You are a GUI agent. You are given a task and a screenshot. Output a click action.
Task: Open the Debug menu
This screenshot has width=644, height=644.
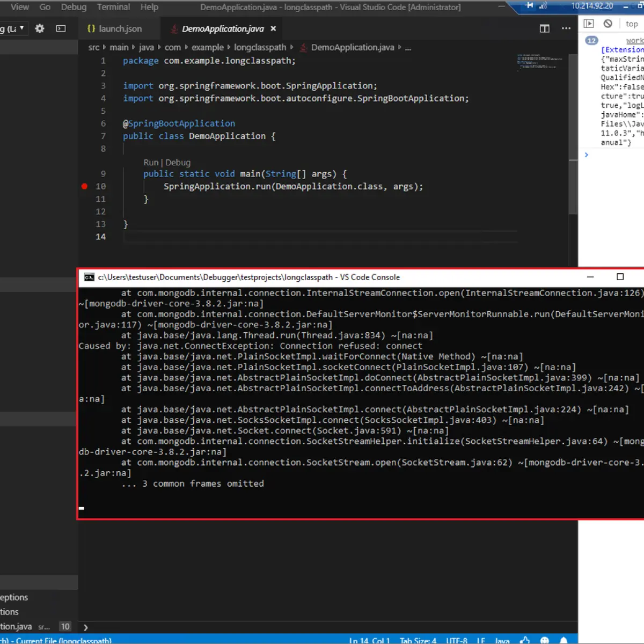pos(74,7)
